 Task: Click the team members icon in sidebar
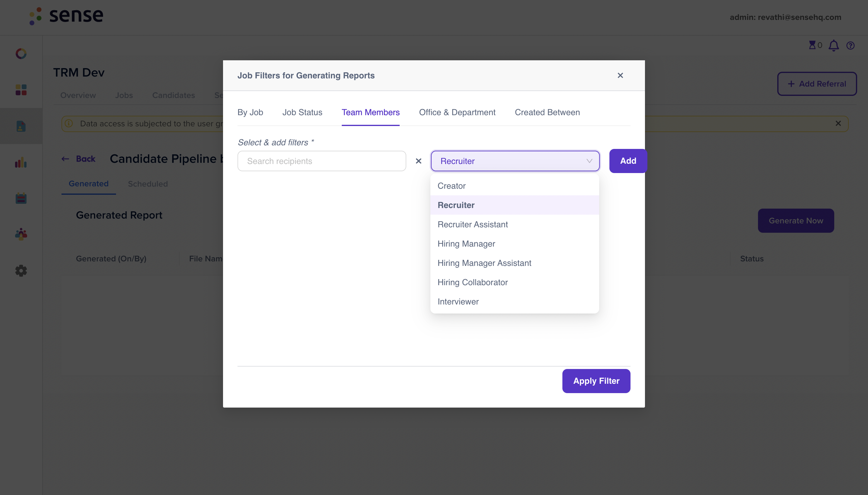21,234
